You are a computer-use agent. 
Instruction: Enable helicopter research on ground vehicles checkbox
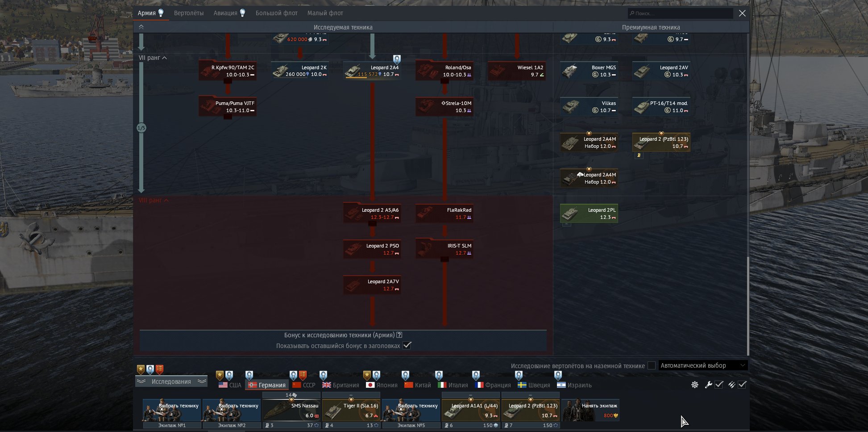652,365
